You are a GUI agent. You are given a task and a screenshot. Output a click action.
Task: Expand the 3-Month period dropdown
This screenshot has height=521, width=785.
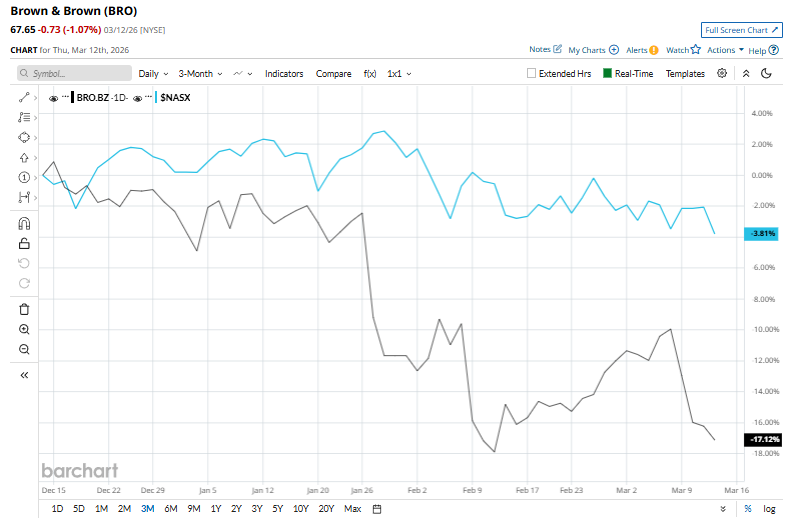200,73
